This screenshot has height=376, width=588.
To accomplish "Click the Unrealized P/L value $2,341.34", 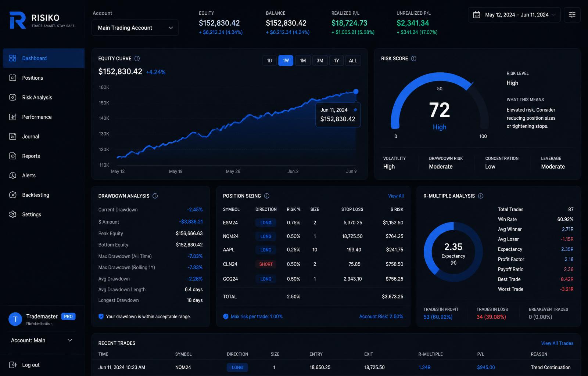I will tap(413, 23).
